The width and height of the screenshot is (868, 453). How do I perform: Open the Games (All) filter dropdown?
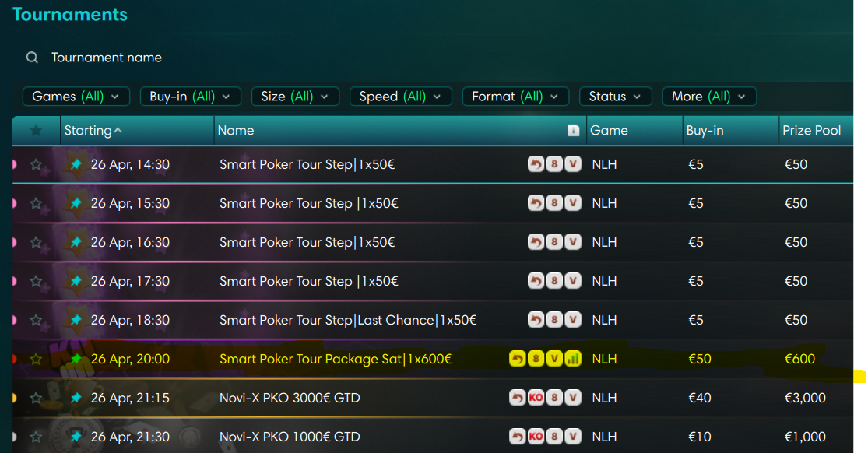click(76, 97)
